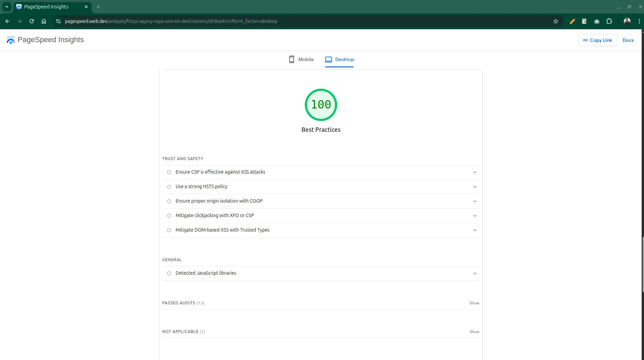Show the Passed Audits list

point(474,303)
